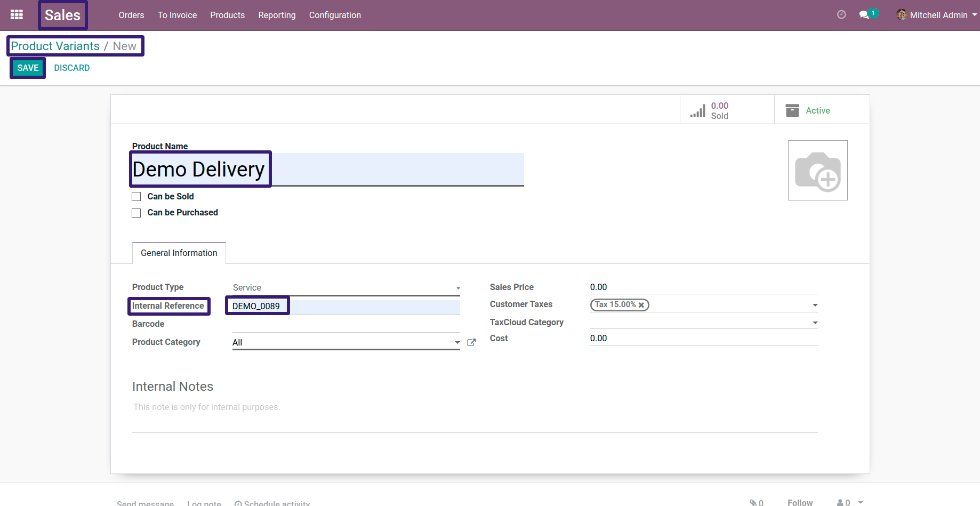Click the Product Name label
The height and width of the screenshot is (506, 980).
coord(160,146)
